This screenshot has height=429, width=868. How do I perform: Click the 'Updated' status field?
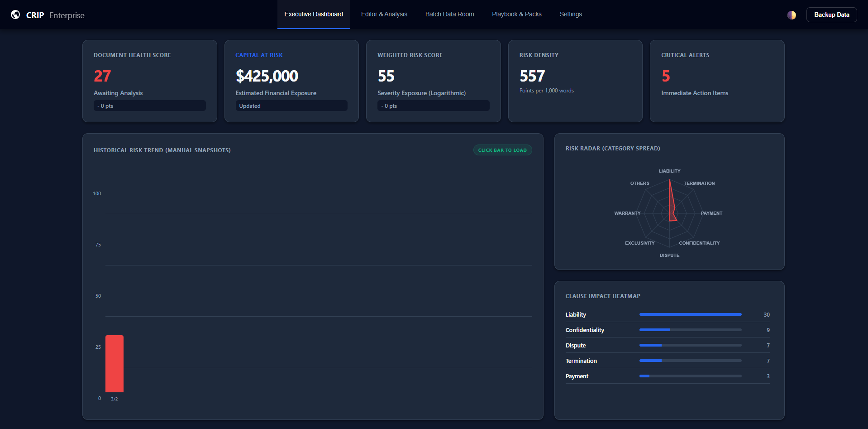(291, 106)
